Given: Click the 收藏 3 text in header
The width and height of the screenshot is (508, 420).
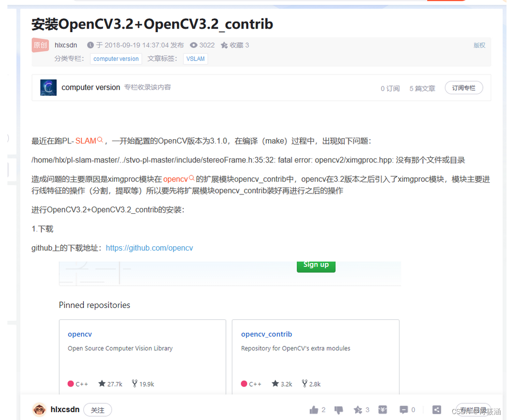Looking at the screenshot, I should (239, 45).
